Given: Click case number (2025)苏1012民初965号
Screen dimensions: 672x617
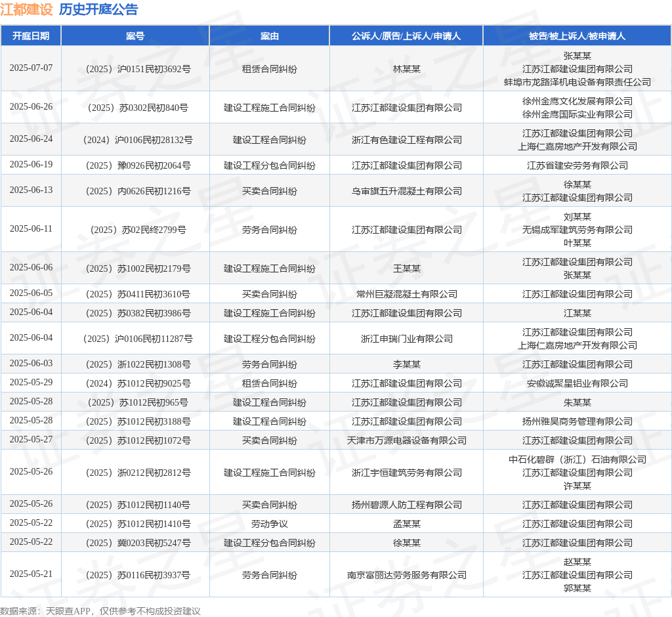Looking at the screenshot, I should coord(138,402).
